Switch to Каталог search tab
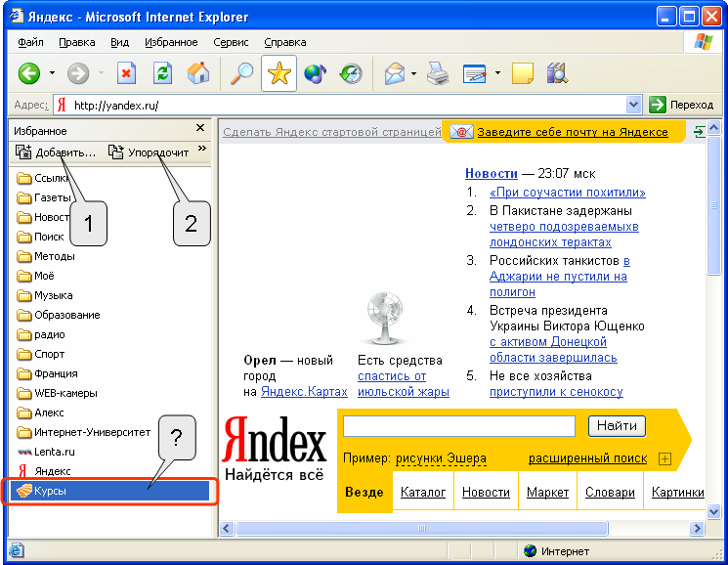This screenshot has height=565, width=728. [423, 492]
